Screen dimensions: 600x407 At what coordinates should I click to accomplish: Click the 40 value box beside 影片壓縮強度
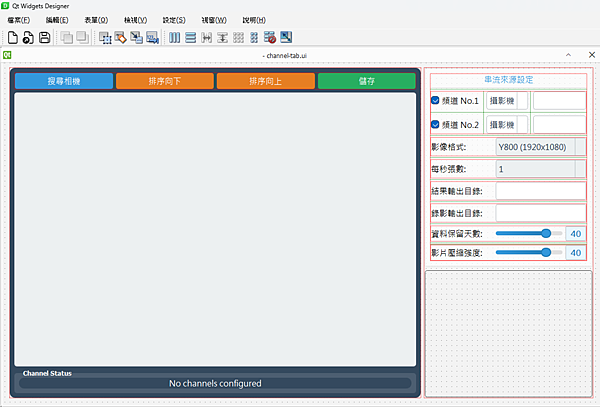(576, 253)
